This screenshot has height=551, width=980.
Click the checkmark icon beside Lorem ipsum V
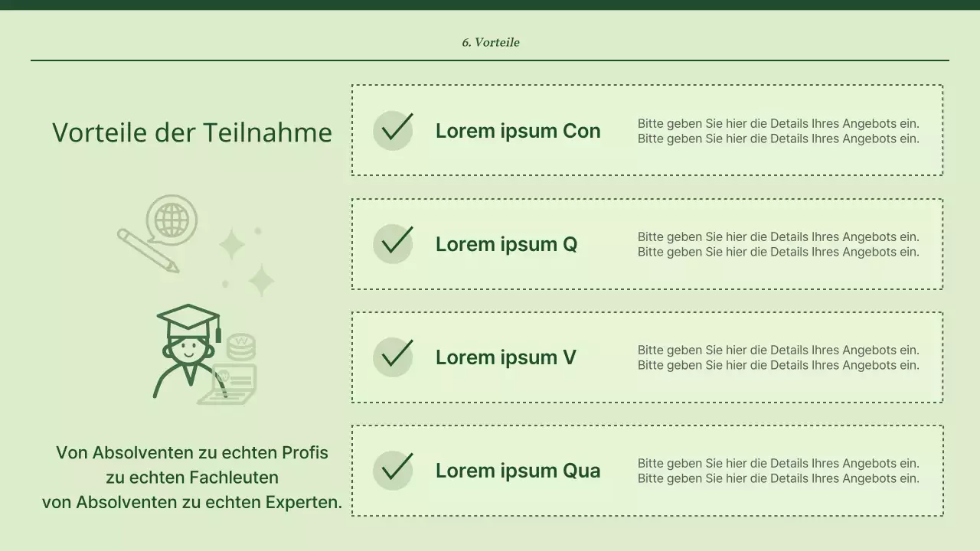click(x=394, y=357)
